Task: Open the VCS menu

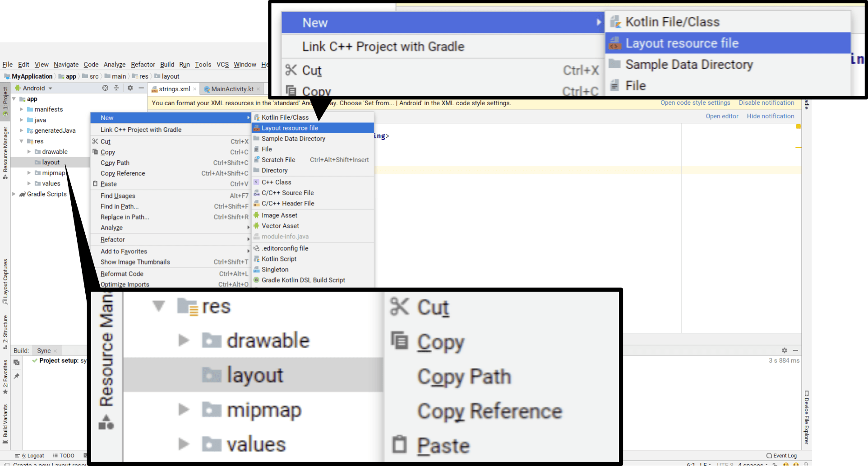Action: (x=223, y=65)
